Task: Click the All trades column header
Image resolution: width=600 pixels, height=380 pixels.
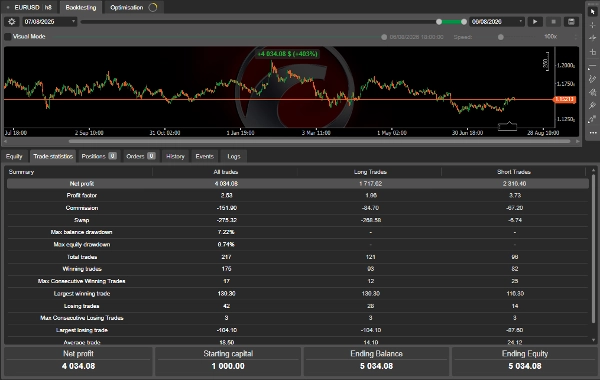Action: click(x=226, y=172)
